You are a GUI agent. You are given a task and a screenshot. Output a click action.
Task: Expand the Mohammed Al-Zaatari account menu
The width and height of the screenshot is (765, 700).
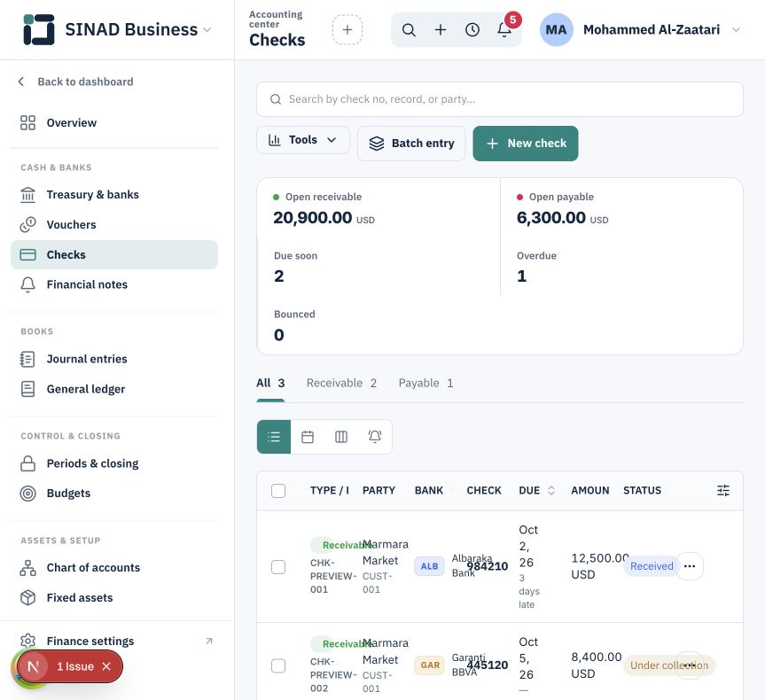[x=737, y=30]
